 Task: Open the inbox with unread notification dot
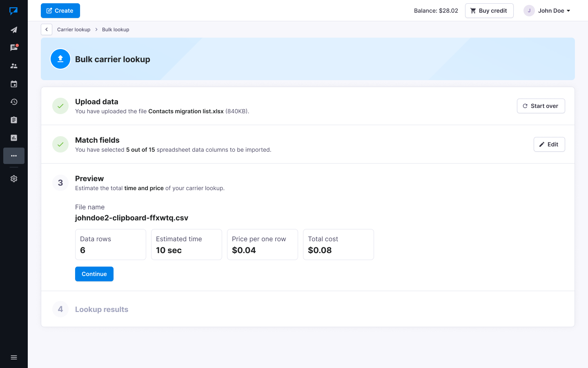click(14, 47)
